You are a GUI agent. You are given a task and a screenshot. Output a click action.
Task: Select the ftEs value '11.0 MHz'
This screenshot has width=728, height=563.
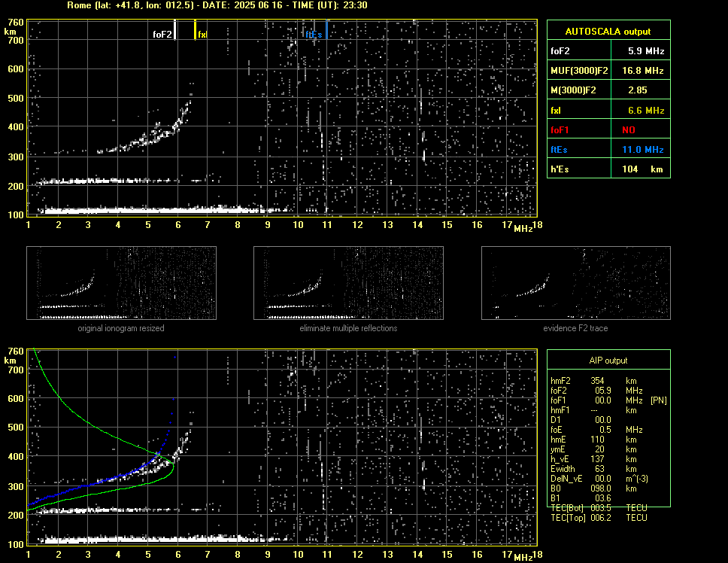[642, 150]
